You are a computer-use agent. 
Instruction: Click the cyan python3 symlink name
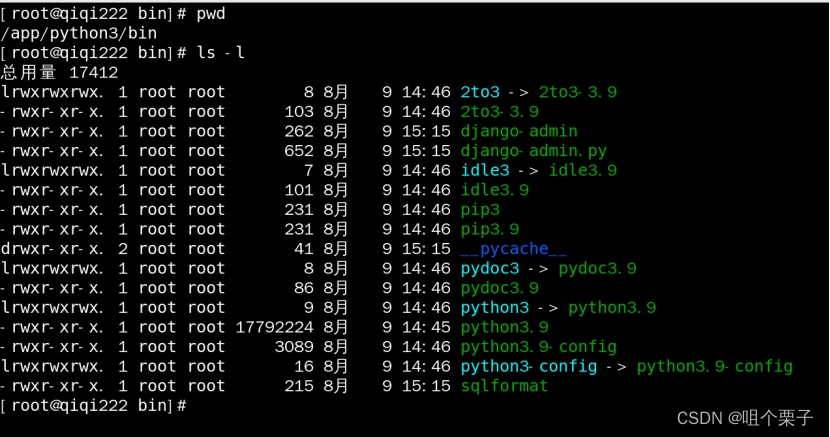click(x=494, y=307)
